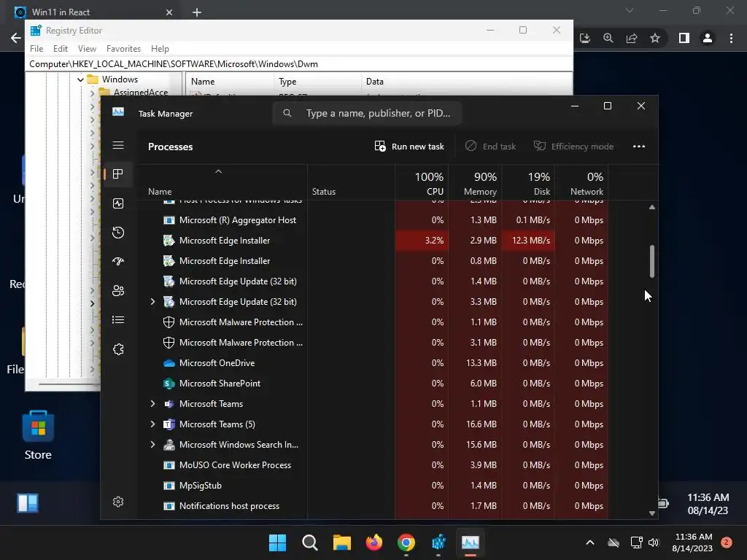Open taskbar Search icon
The width and height of the screenshot is (747, 560).
(x=309, y=542)
